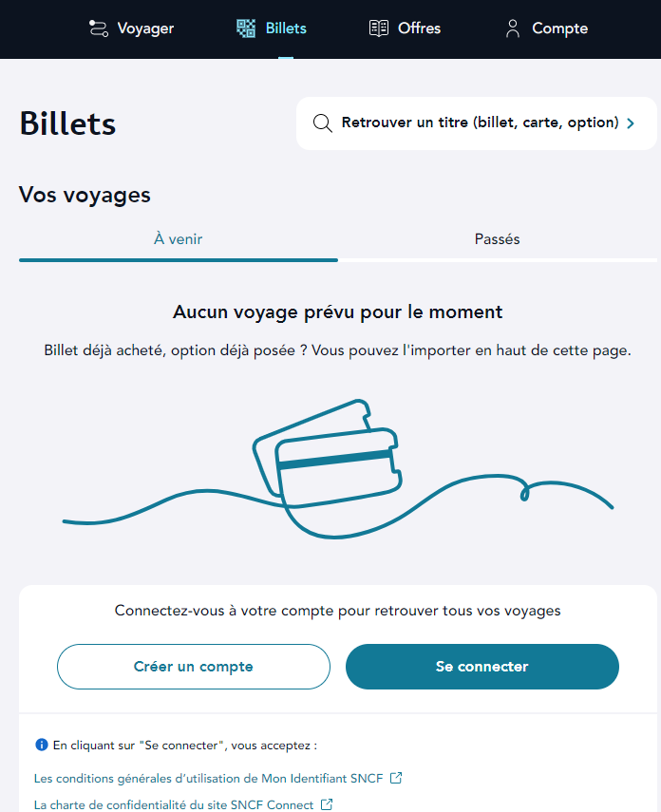Screen dimensions: 661x812
Task: Click the magnifying glass search icon
Action: [x=322, y=123]
